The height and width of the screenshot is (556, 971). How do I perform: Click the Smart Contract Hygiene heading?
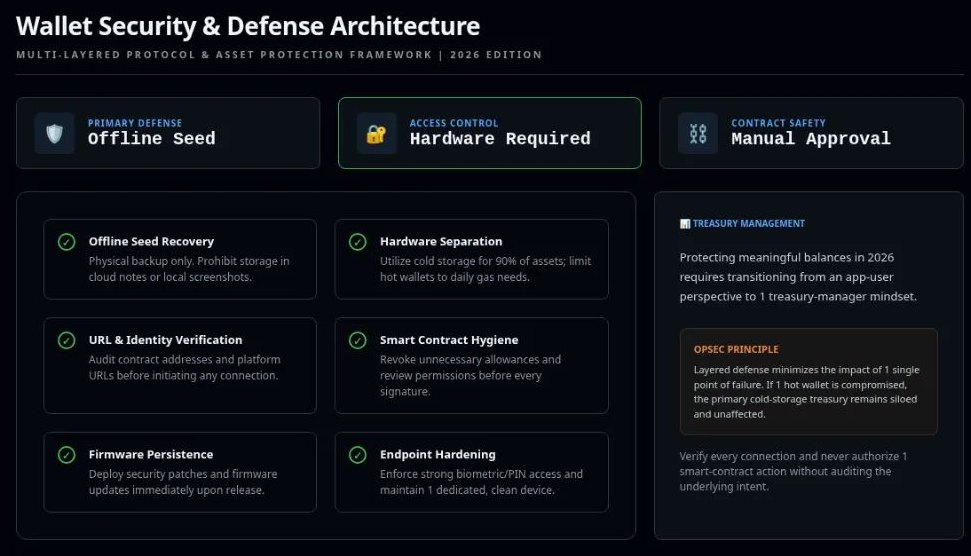point(448,340)
